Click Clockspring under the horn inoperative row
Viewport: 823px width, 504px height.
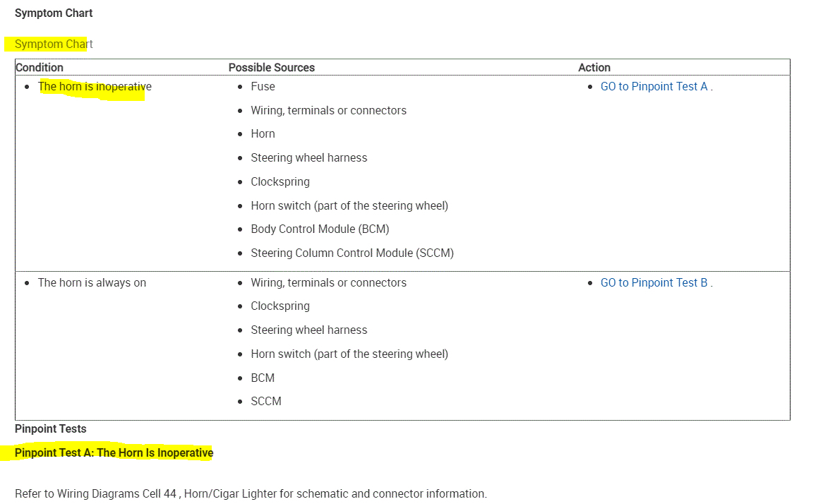(x=280, y=182)
